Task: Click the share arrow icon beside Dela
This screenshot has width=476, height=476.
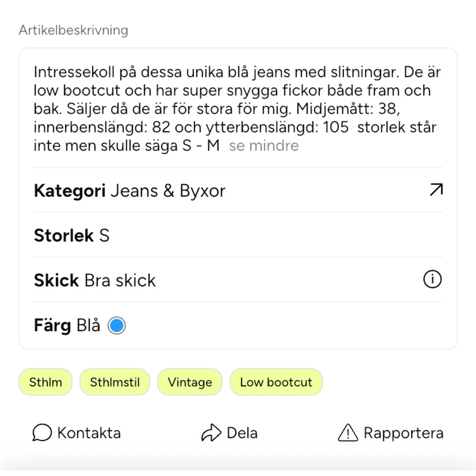Action: click(x=211, y=433)
